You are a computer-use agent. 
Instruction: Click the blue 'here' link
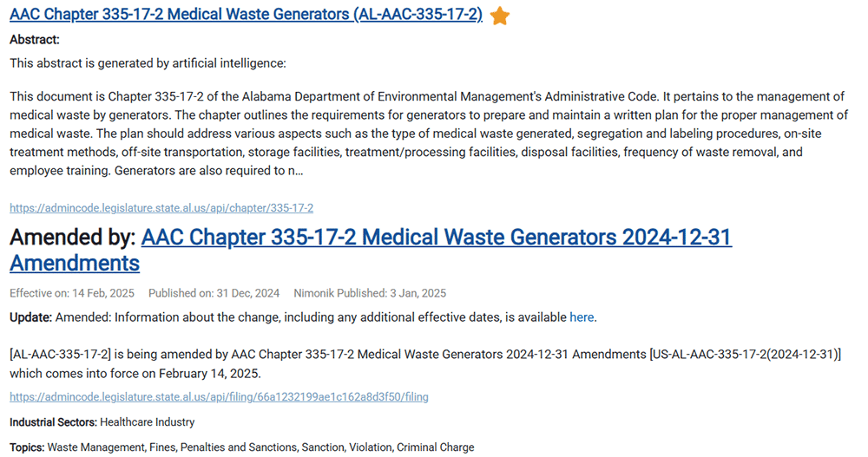[582, 317]
